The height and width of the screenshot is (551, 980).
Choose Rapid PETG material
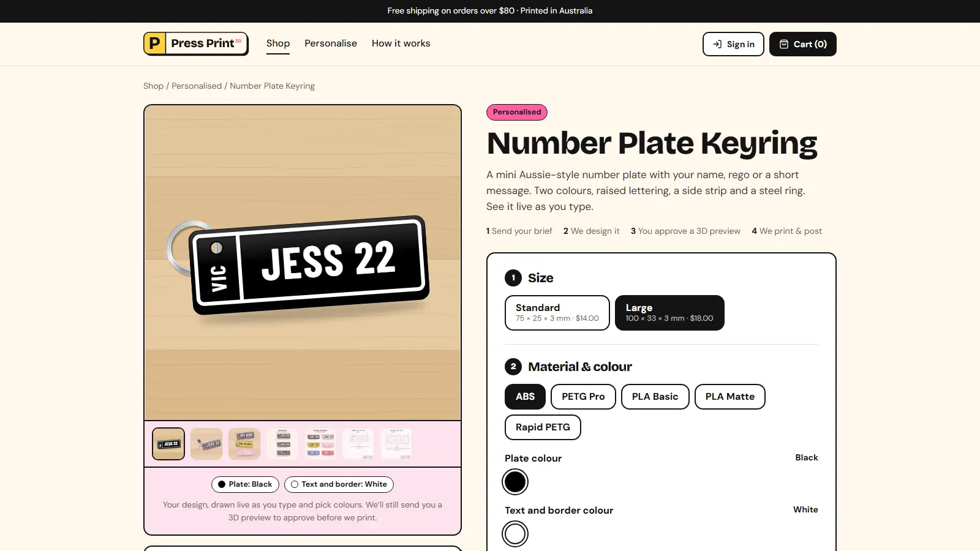(543, 427)
